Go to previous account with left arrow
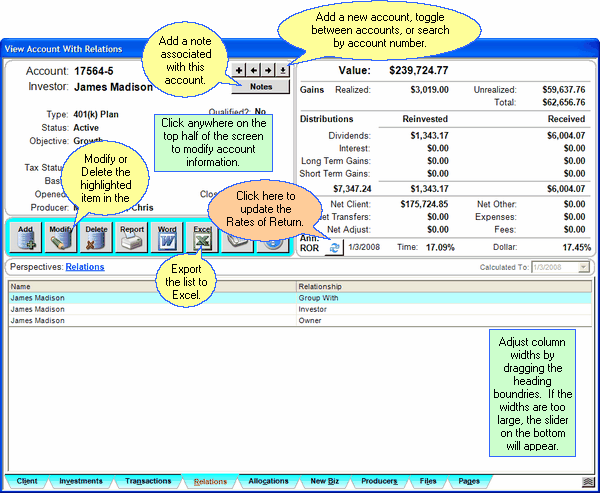Screen dimensions: 600x493 pos(253,70)
